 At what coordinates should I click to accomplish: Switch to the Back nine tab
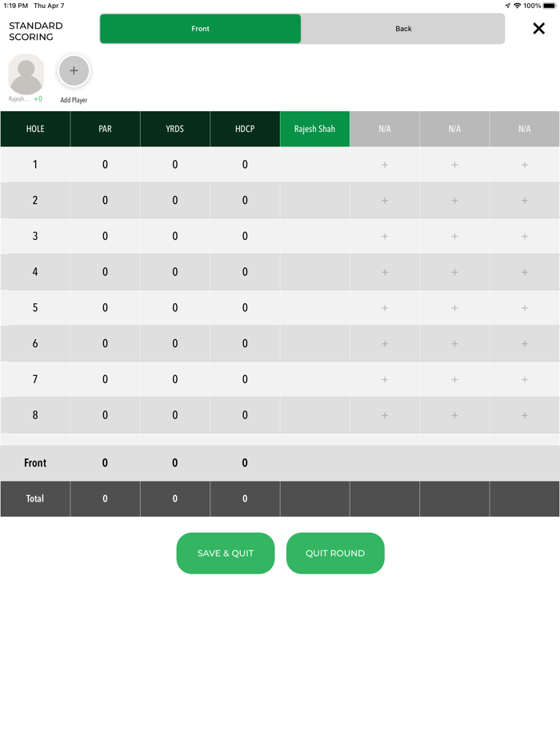403,29
